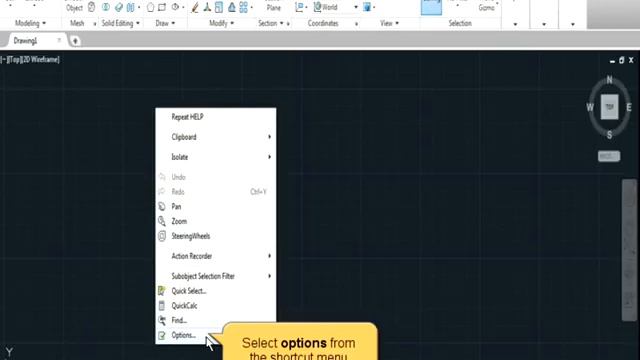
Task: Open the World UCS dropdown
Action: (x=356, y=7)
